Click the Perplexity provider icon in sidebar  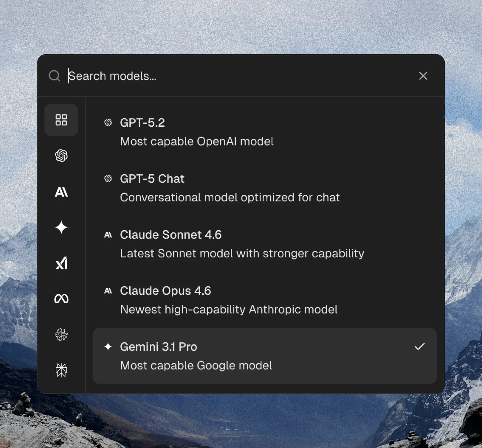[x=61, y=370]
